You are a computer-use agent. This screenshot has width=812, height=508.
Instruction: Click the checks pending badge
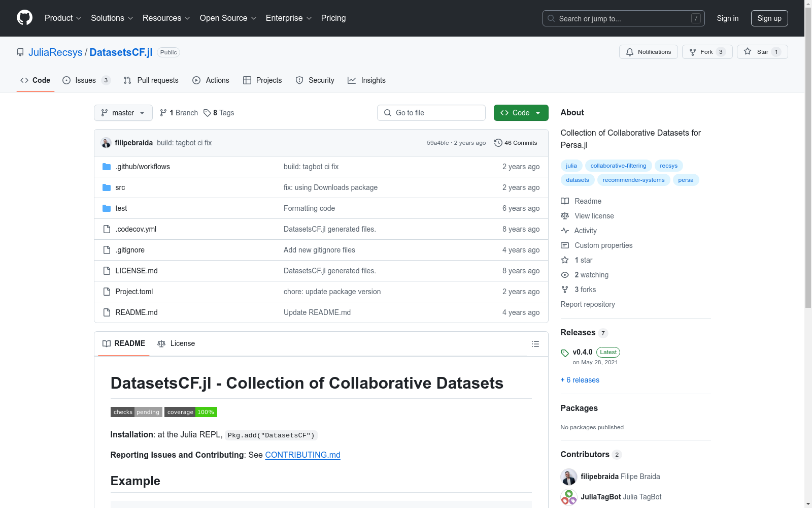click(x=137, y=412)
